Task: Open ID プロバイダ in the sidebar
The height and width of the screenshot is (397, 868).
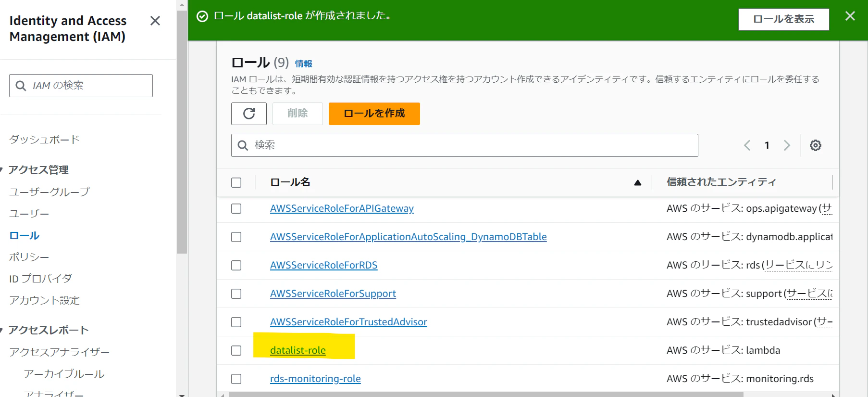Action: point(40,279)
